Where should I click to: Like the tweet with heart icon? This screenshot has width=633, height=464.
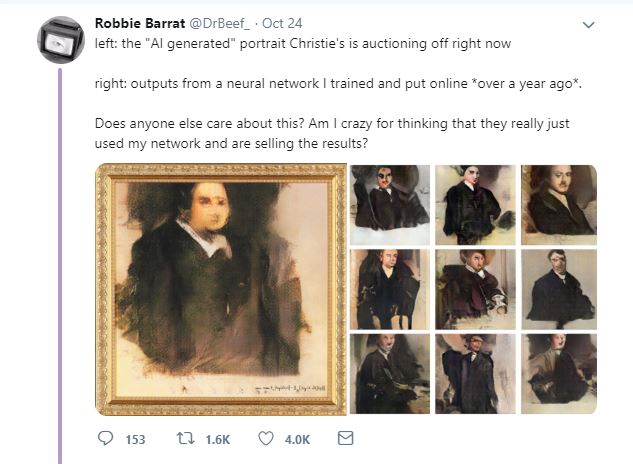point(266,438)
